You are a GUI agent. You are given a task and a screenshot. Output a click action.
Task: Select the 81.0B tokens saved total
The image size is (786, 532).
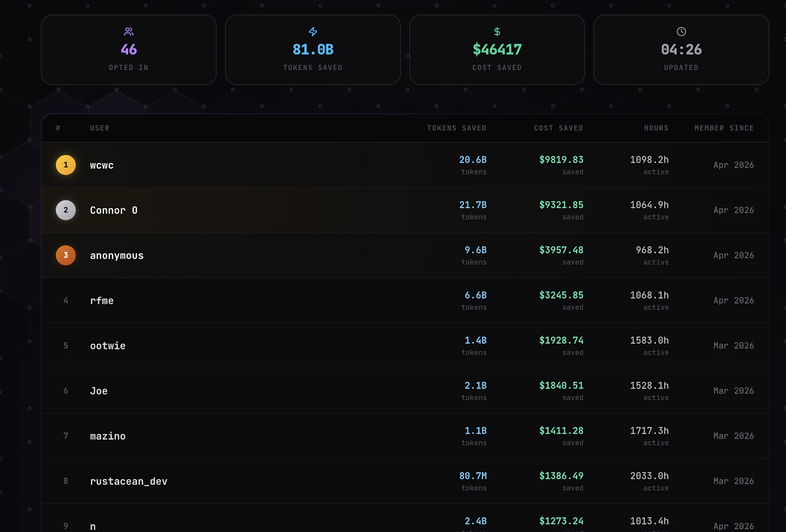pos(313,50)
